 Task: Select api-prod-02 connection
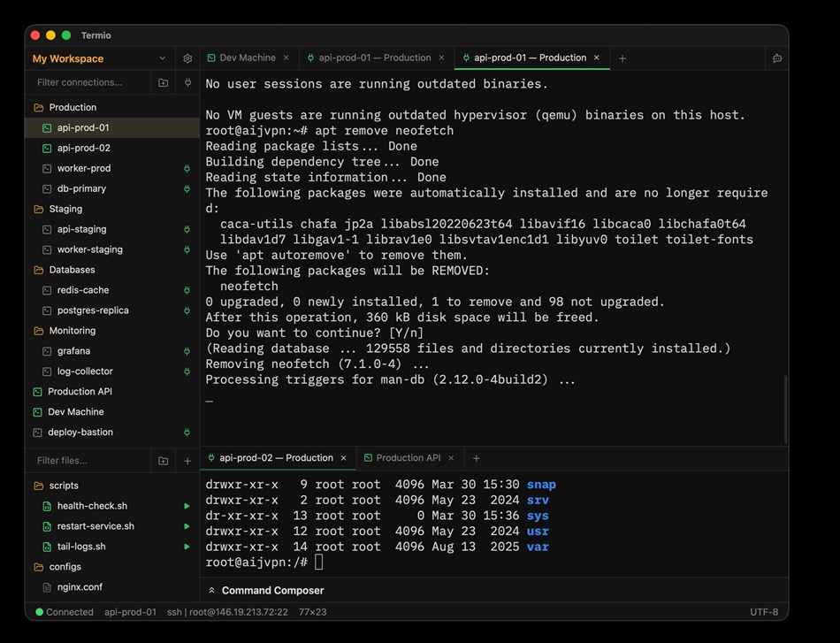tap(112, 148)
